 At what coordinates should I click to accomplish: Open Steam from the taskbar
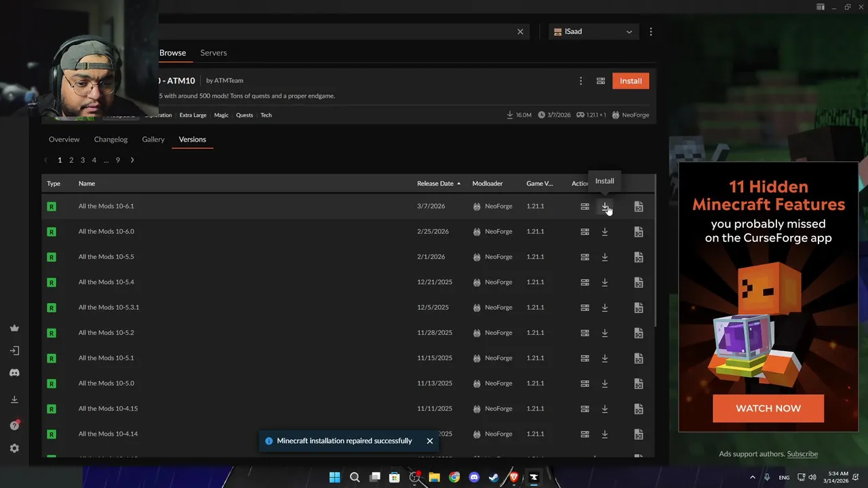(494, 477)
